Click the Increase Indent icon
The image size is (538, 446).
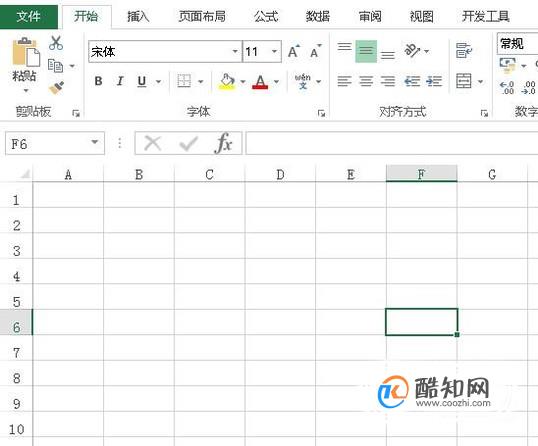coord(434,81)
